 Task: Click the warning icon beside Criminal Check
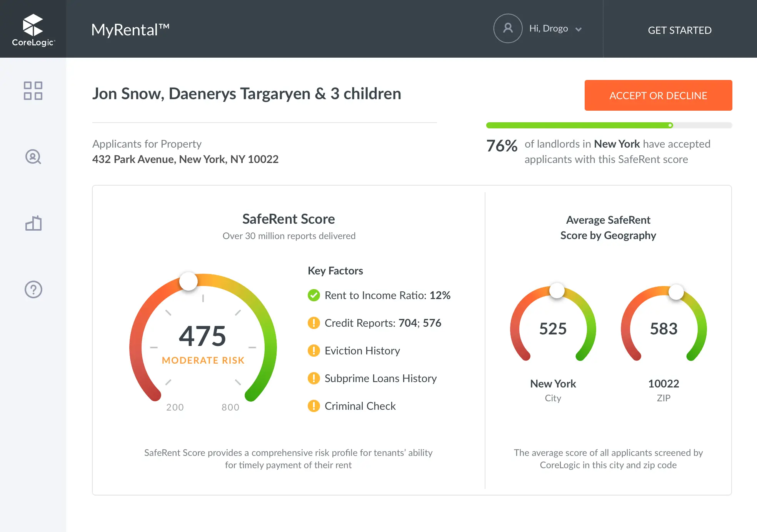(x=314, y=406)
